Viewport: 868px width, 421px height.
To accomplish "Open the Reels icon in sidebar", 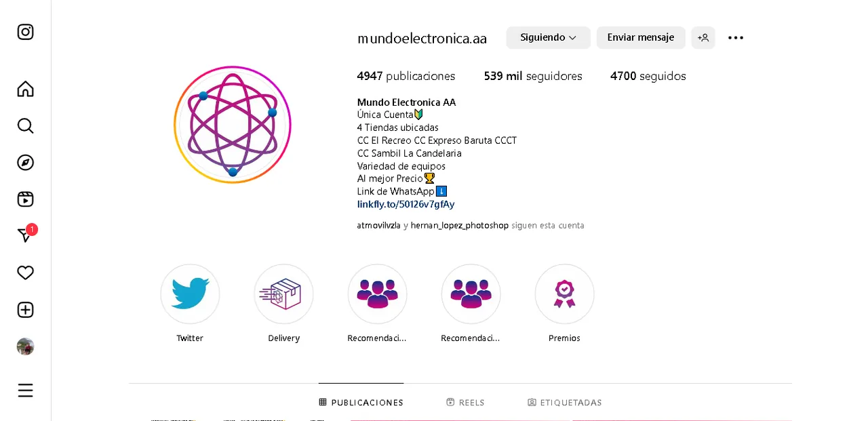I will click(x=25, y=199).
